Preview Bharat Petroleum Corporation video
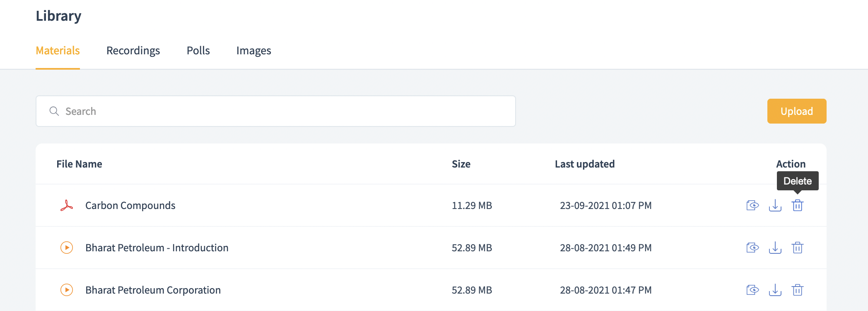Viewport: 868px width, 311px height. click(752, 290)
